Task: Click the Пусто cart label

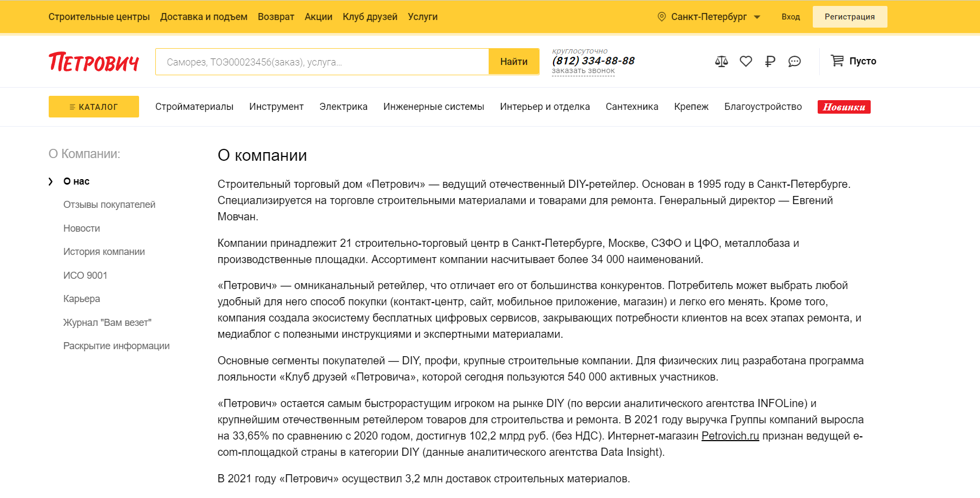Action: pos(863,61)
